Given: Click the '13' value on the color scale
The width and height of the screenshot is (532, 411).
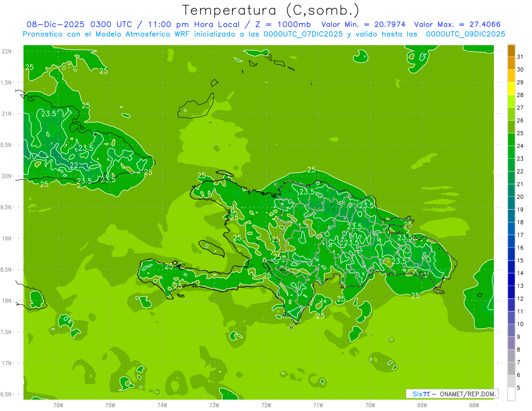Looking at the screenshot, I should (520, 286).
